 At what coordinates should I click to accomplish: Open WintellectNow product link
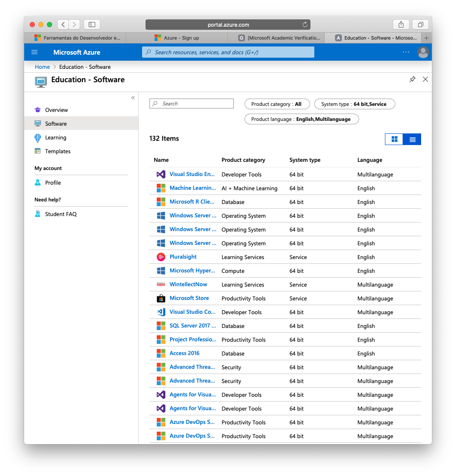[x=188, y=284]
